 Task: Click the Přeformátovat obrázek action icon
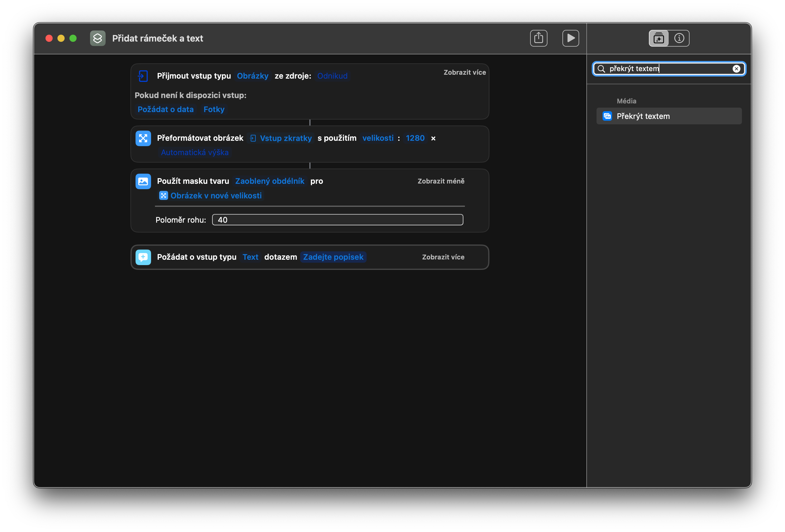tap(143, 138)
